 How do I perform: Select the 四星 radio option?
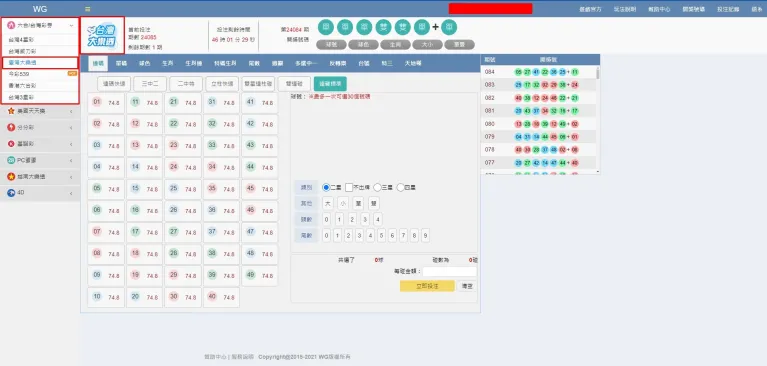[x=401, y=187]
